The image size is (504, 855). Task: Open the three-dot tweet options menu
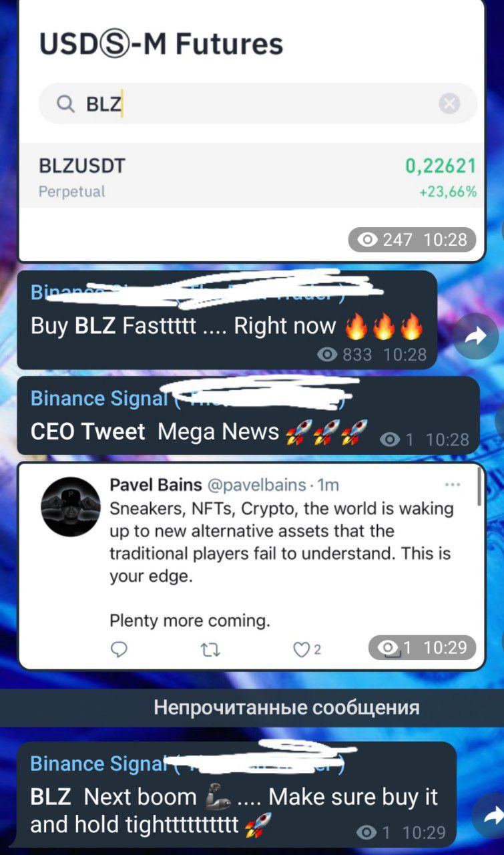tap(452, 484)
